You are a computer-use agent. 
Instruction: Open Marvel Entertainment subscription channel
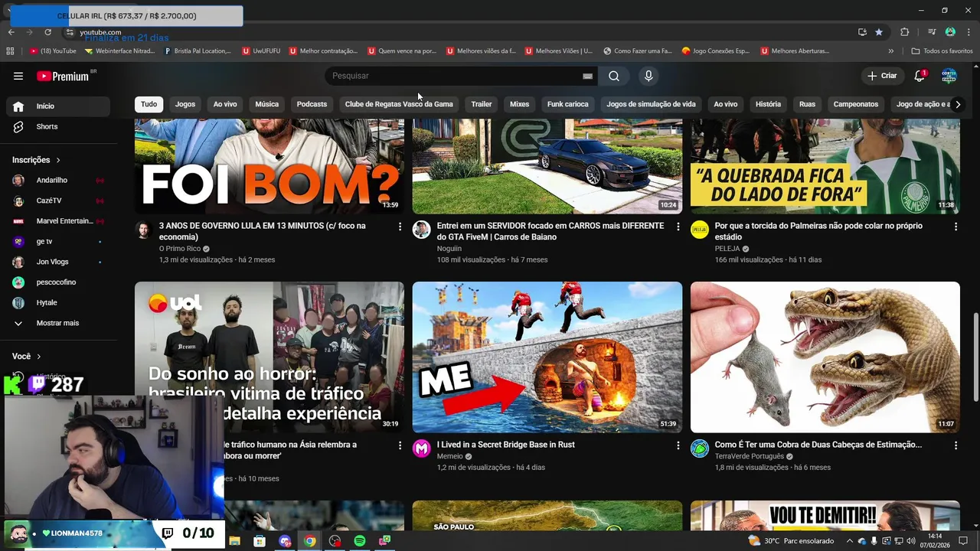[x=57, y=221]
